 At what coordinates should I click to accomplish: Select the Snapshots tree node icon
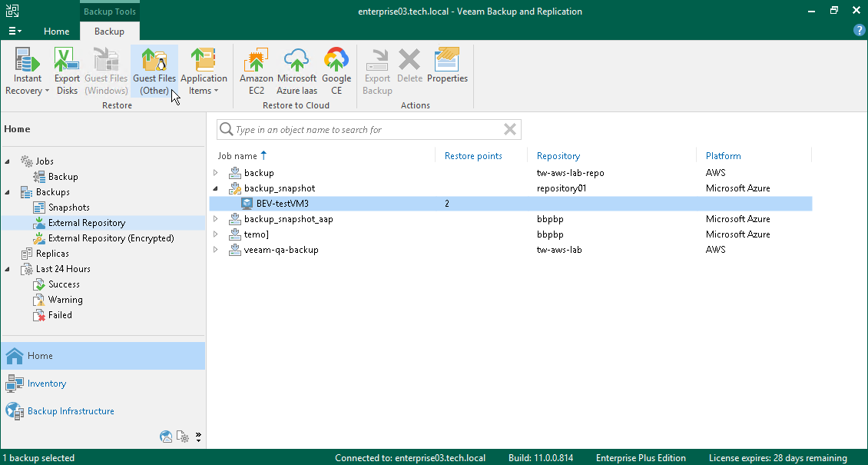(38, 208)
